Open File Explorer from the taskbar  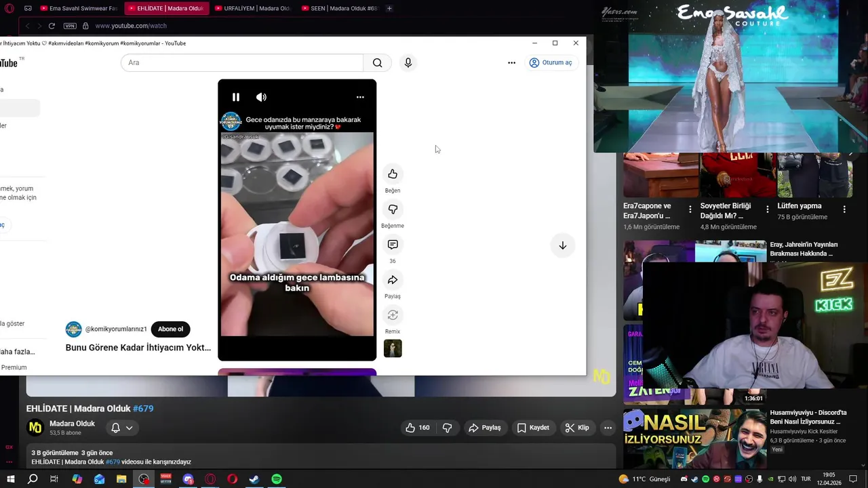(x=121, y=479)
